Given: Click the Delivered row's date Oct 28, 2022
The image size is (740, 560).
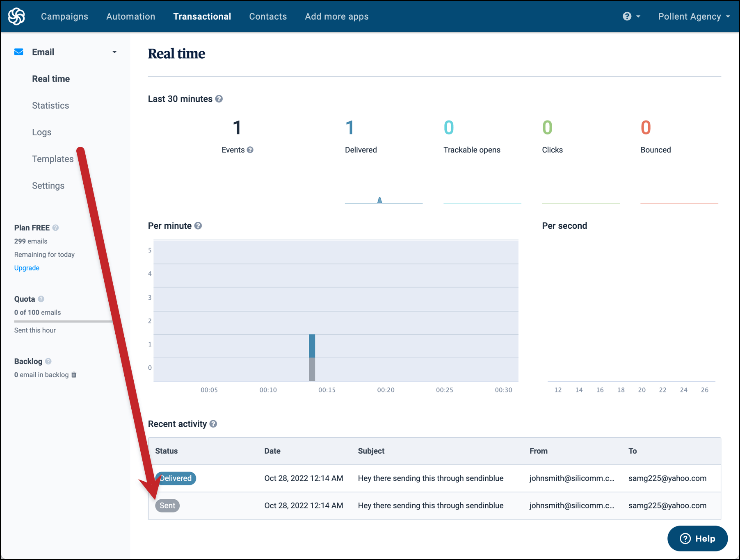Looking at the screenshot, I should [x=304, y=478].
